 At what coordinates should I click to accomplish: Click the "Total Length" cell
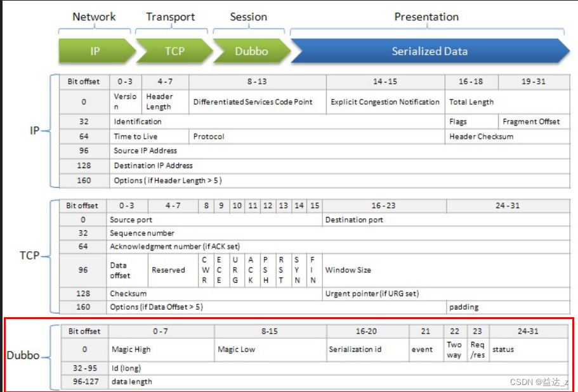tap(507, 101)
